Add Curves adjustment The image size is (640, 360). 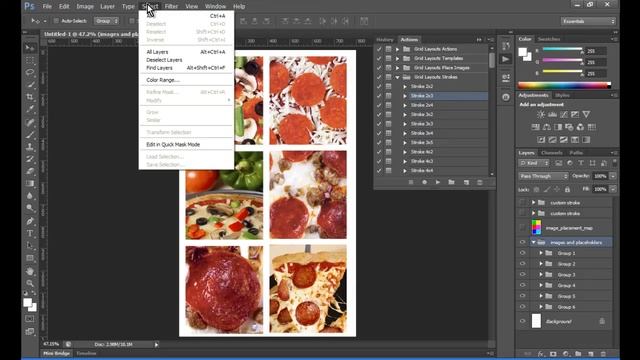(x=564, y=115)
